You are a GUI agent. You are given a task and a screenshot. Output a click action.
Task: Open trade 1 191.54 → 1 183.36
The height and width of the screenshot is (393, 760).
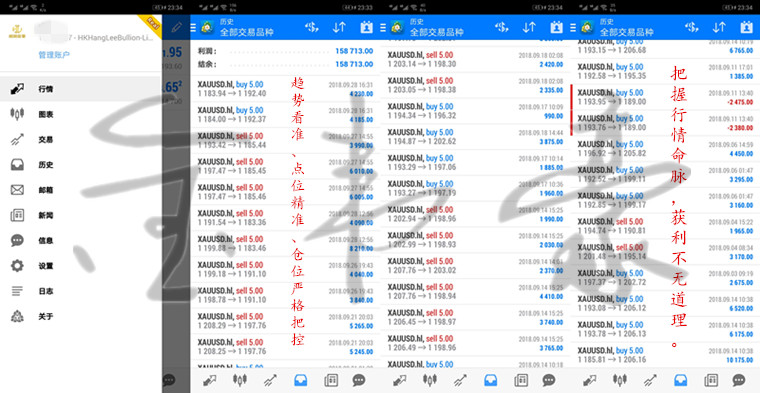[285, 218]
